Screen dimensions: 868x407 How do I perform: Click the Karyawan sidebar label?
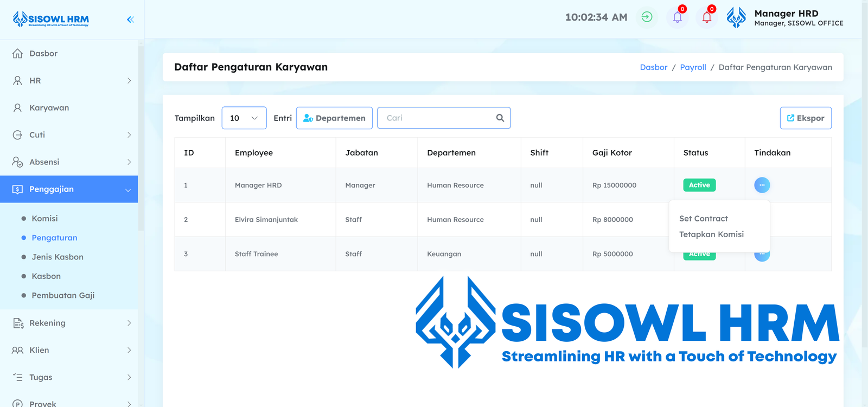pos(49,107)
